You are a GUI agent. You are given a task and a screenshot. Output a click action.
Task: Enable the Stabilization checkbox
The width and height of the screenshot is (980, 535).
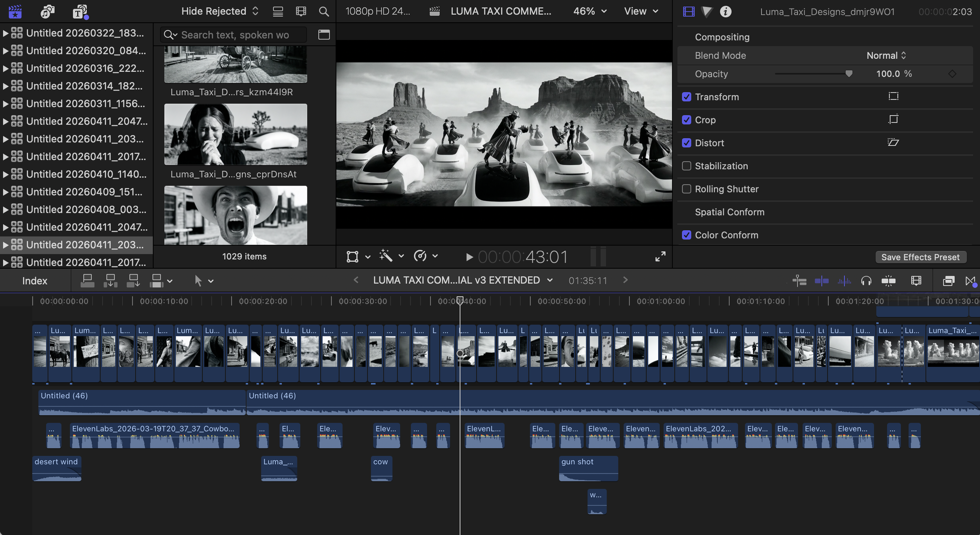(686, 166)
